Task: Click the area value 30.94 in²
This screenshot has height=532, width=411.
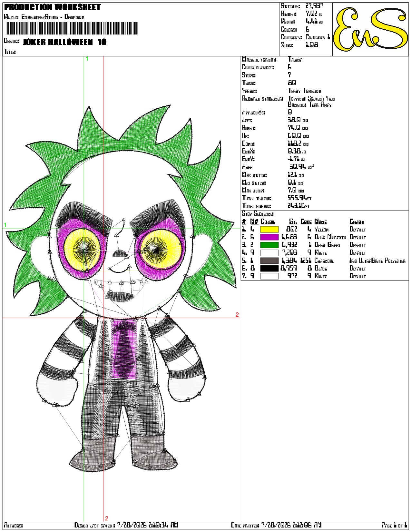Action: point(302,167)
